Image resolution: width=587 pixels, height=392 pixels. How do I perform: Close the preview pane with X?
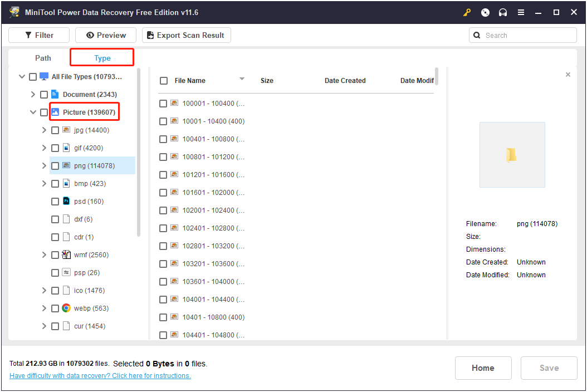pyautogui.click(x=568, y=75)
